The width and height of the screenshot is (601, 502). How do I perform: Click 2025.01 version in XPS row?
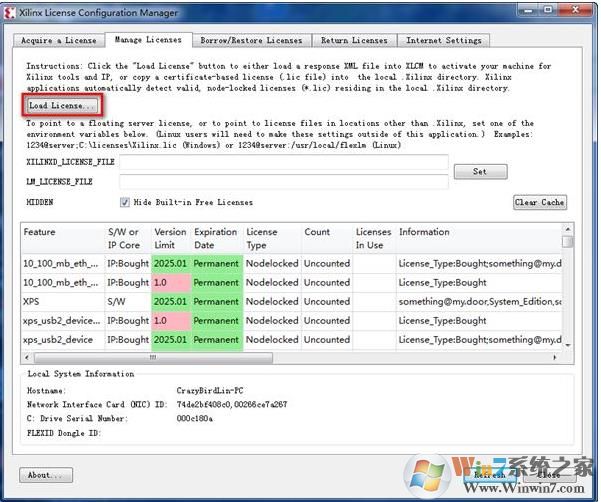(171, 302)
